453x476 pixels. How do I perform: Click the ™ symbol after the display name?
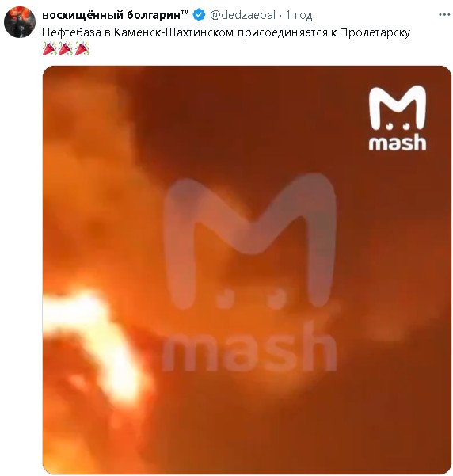[185, 12]
